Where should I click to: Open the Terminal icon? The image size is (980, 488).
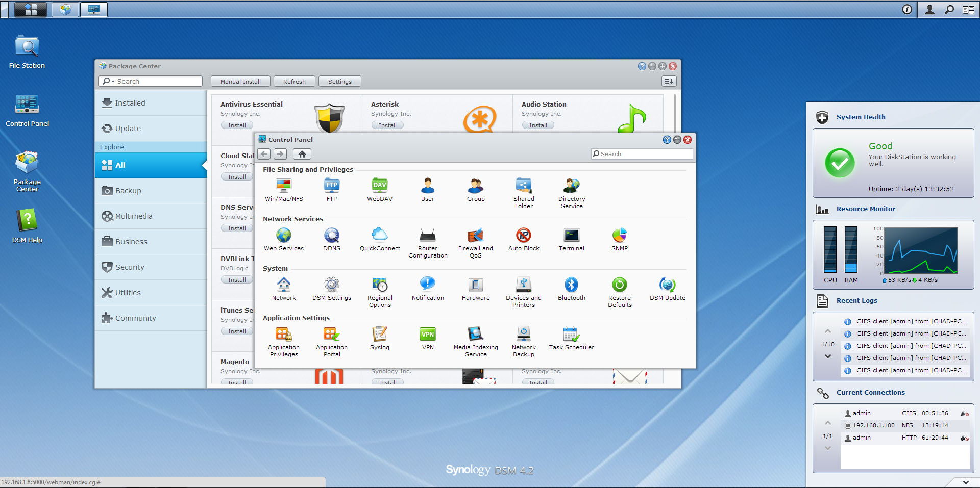571,236
